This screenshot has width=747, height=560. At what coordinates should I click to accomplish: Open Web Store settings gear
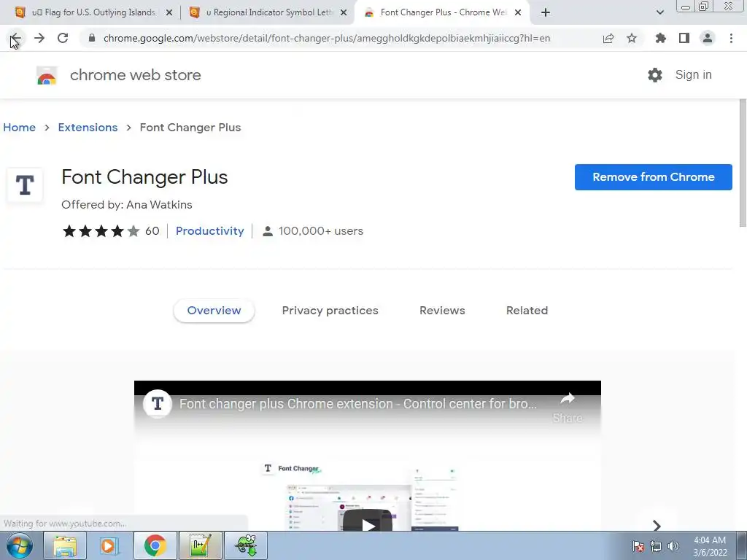point(655,75)
